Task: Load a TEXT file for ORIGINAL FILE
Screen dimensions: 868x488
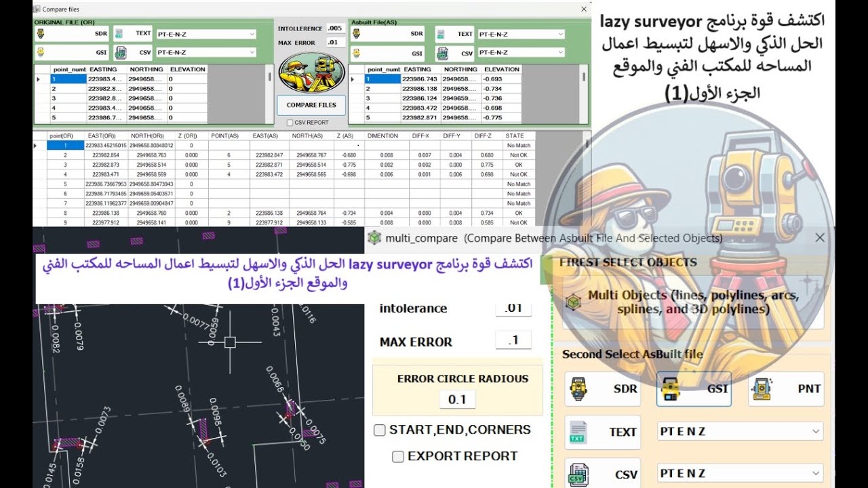Action: tap(133, 33)
